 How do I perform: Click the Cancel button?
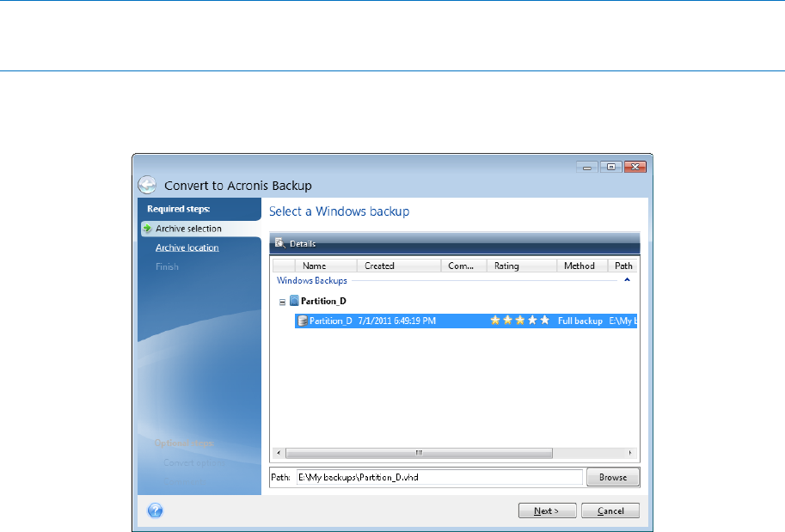click(x=610, y=511)
